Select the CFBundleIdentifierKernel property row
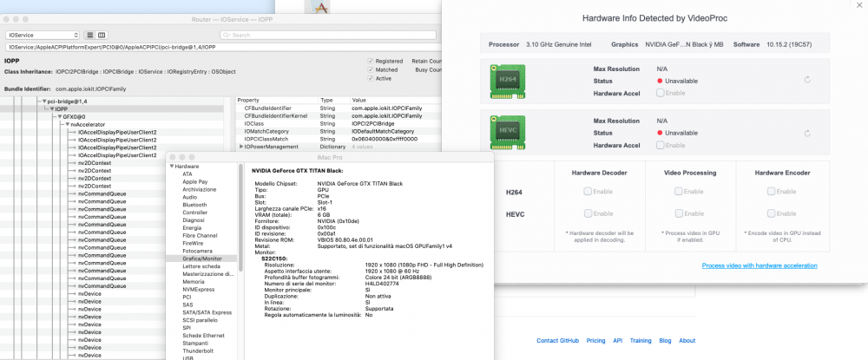The height and width of the screenshot is (360, 868). [x=339, y=116]
